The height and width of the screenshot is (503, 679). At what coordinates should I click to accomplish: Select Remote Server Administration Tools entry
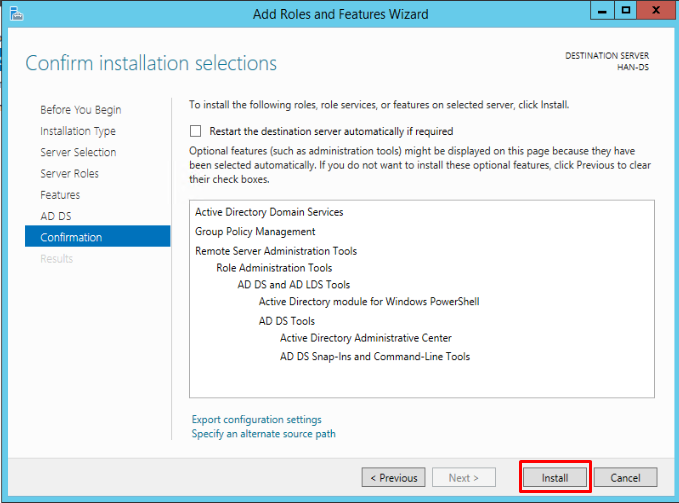coord(276,251)
